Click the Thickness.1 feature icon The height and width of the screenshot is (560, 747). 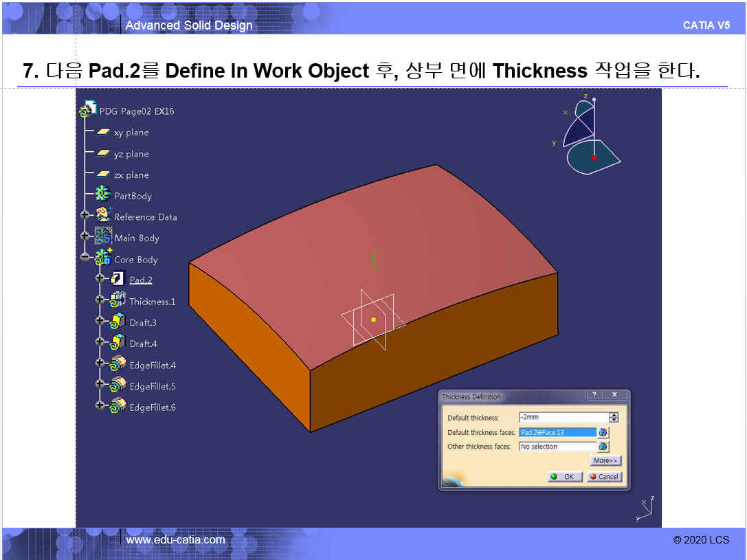tap(118, 300)
